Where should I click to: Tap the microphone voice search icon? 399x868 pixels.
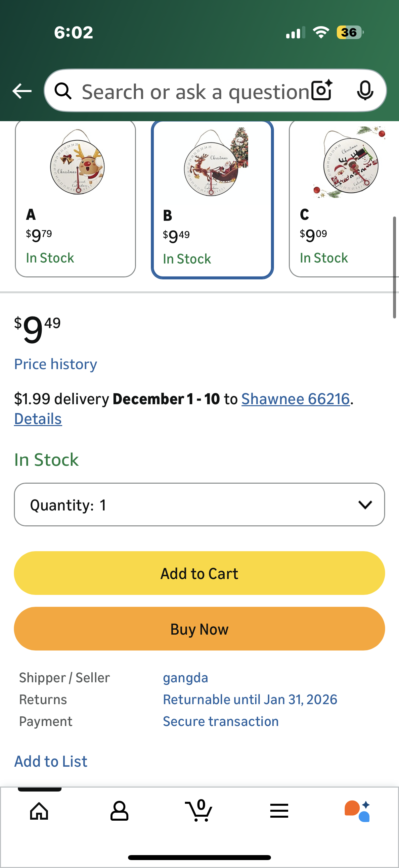click(365, 90)
